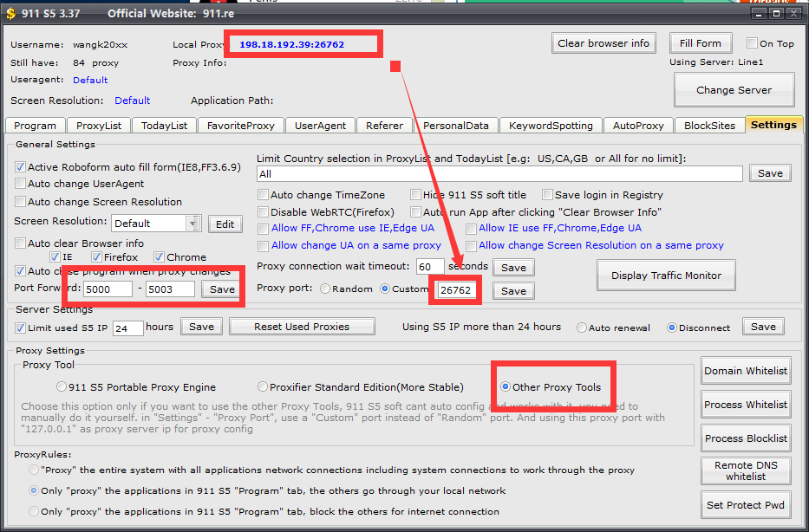Click Set Protect Pwd button
Image resolution: width=809 pixels, height=532 pixels.
pos(746,505)
